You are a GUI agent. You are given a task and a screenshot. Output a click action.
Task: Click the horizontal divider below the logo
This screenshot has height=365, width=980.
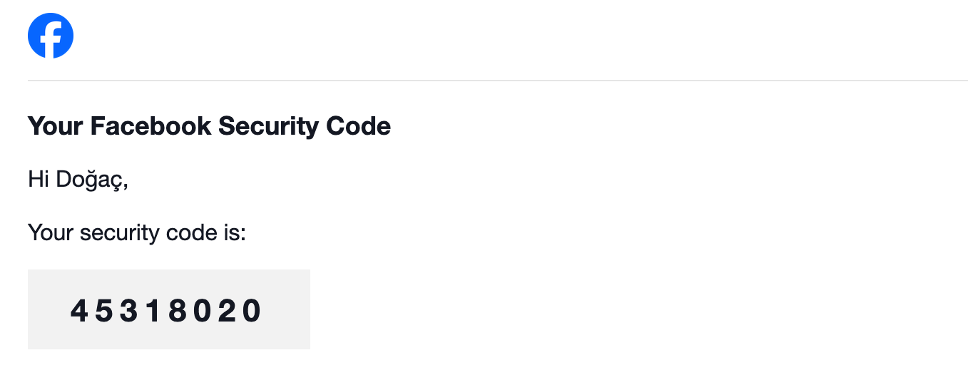[497, 81]
